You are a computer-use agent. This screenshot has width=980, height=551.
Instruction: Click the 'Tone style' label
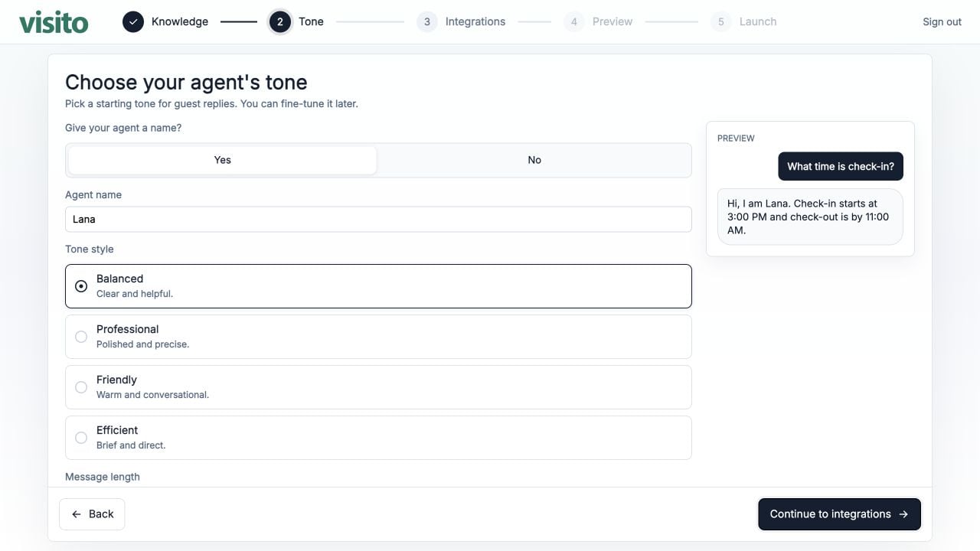(90, 249)
